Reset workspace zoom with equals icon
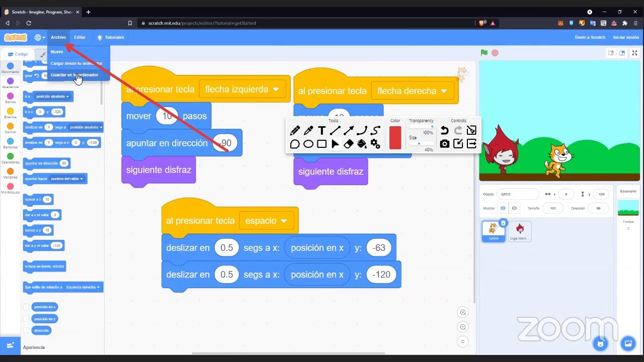Viewport: 644px width, 362px height. [x=463, y=342]
